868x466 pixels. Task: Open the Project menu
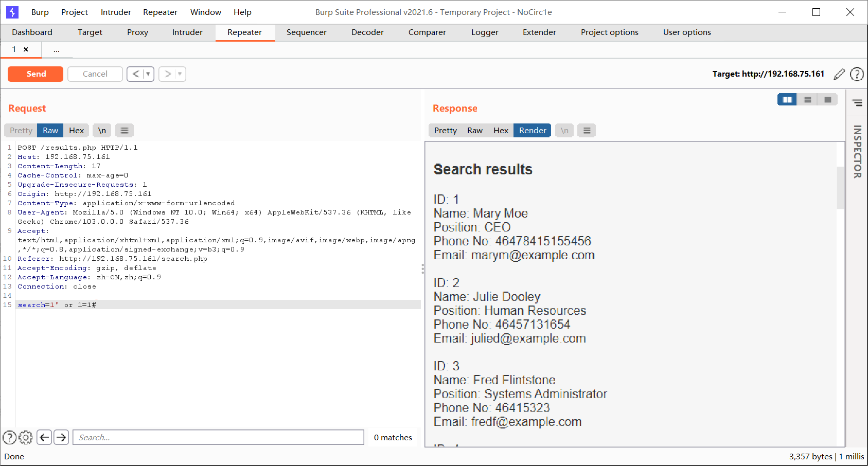pos(75,12)
